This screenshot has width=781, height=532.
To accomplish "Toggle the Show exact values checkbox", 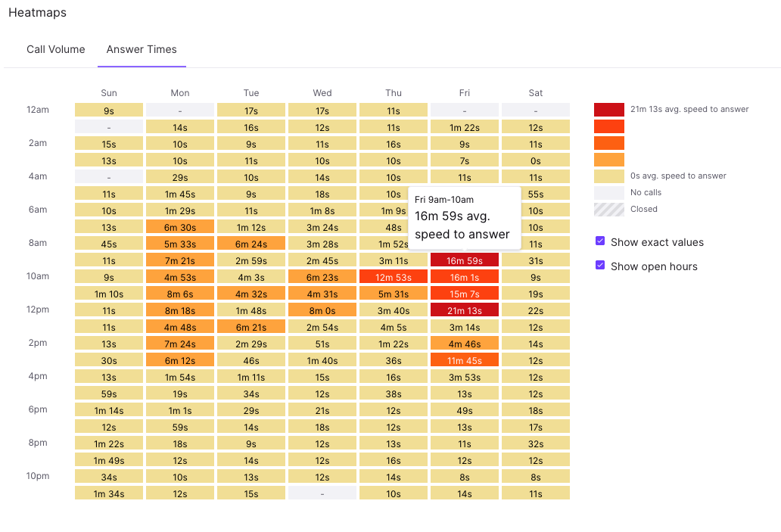I will click(x=600, y=241).
